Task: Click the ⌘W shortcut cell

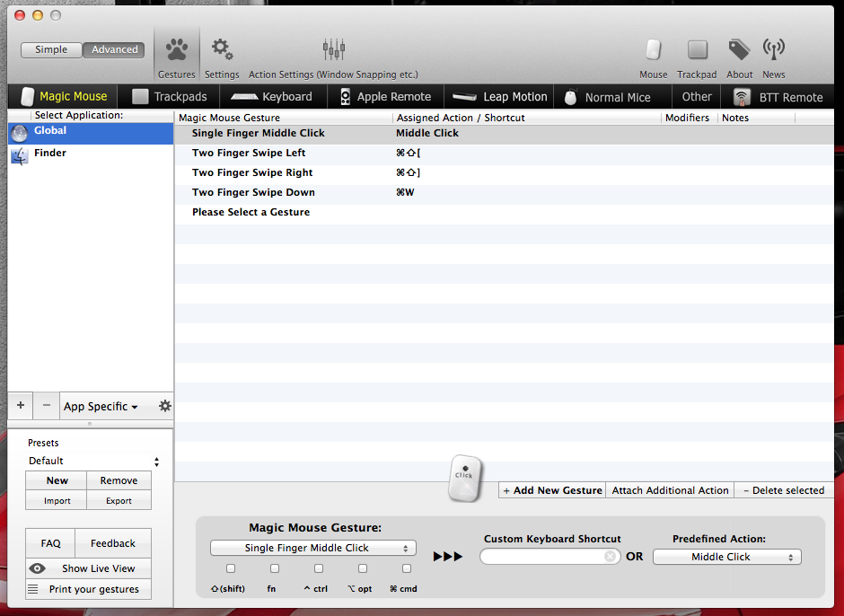Action: tap(405, 192)
